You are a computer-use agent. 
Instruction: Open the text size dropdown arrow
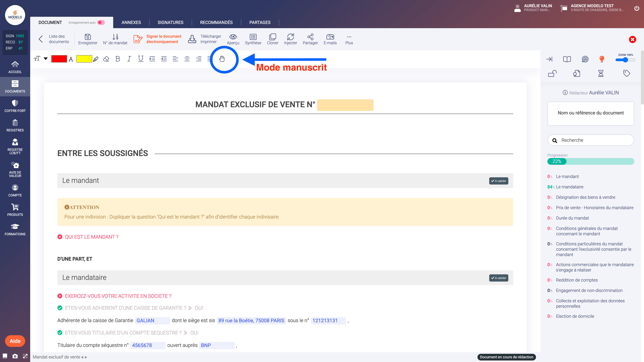tap(46, 59)
